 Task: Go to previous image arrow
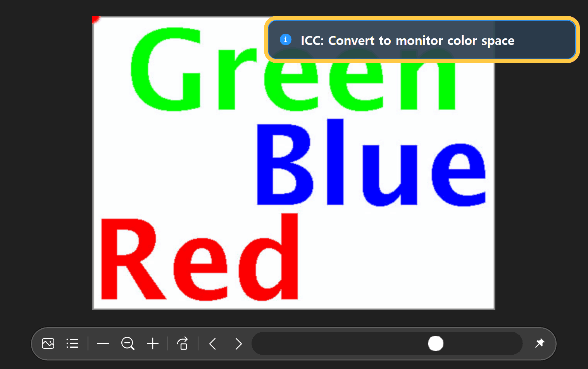tap(212, 343)
